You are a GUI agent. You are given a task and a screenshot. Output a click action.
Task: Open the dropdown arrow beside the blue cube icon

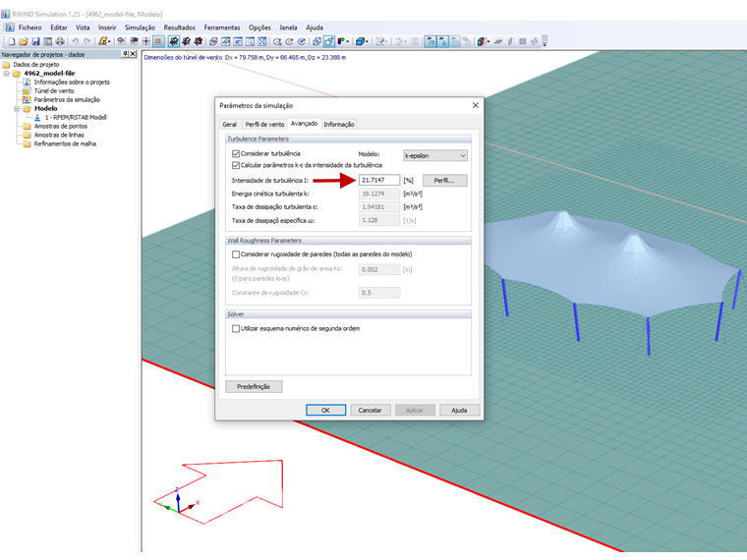(367, 42)
